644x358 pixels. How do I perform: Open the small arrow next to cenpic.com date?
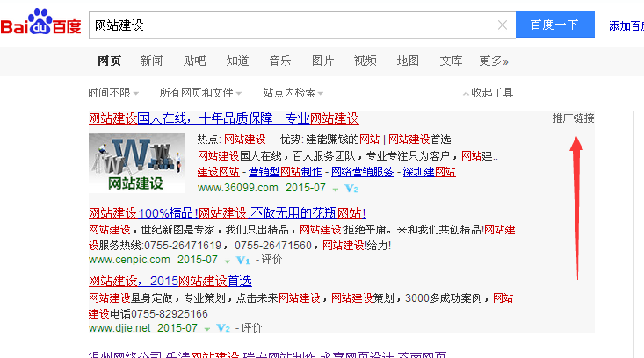click(x=227, y=261)
